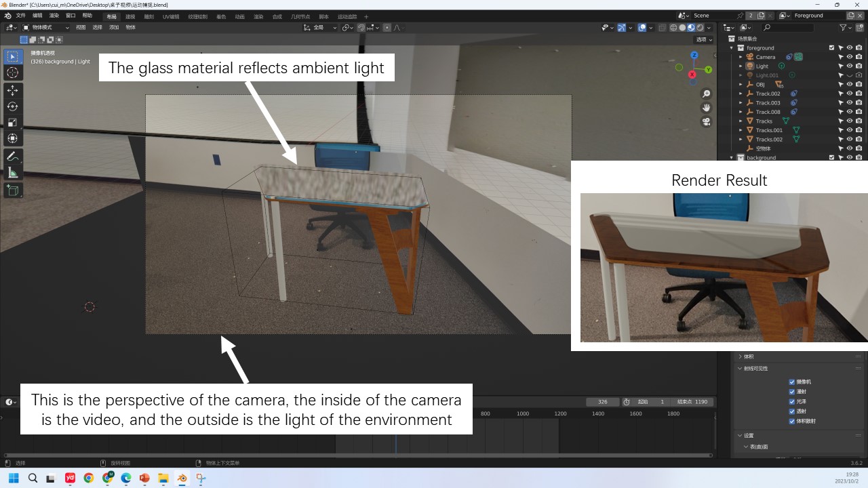The height and width of the screenshot is (488, 868).
Task: Expand the Camera object in outliner
Action: click(741, 57)
